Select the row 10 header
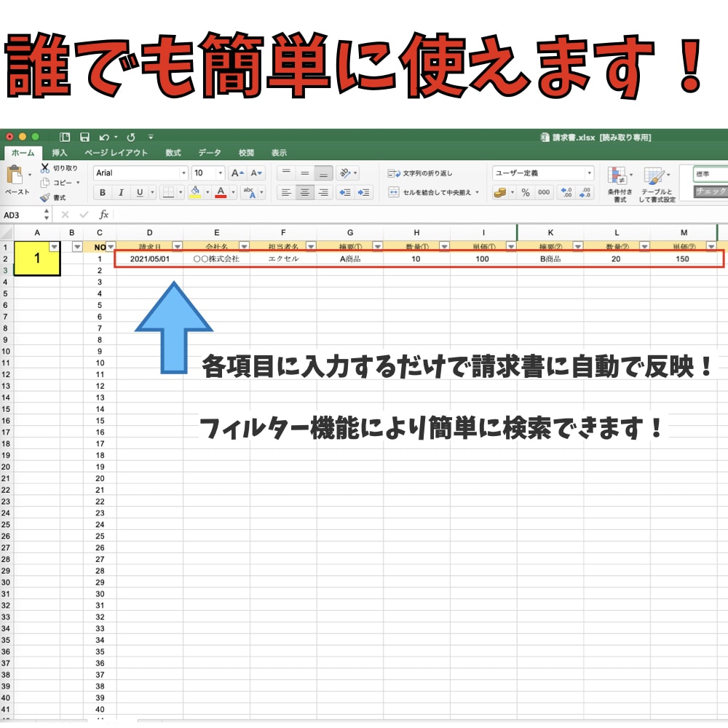The width and height of the screenshot is (728, 728). tap(6, 352)
